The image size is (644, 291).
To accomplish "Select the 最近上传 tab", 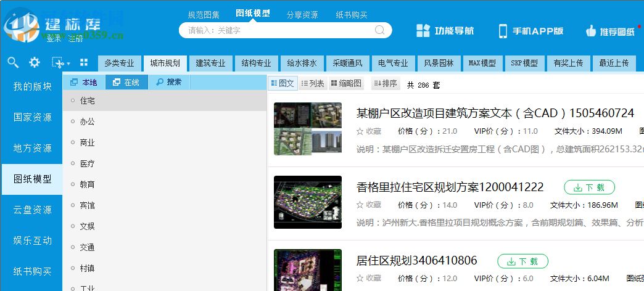I will [x=614, y=64].
